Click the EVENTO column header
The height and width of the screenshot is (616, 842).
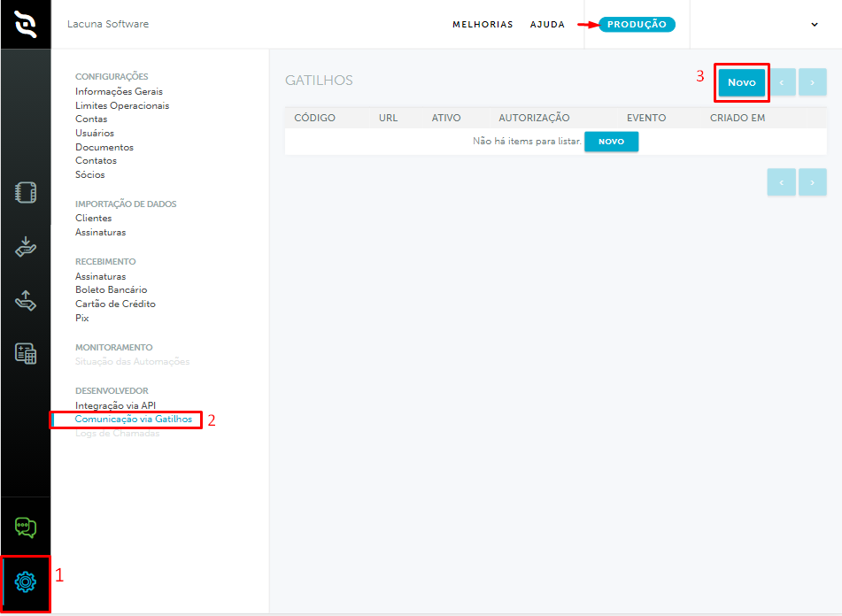(x=646, y=118)
